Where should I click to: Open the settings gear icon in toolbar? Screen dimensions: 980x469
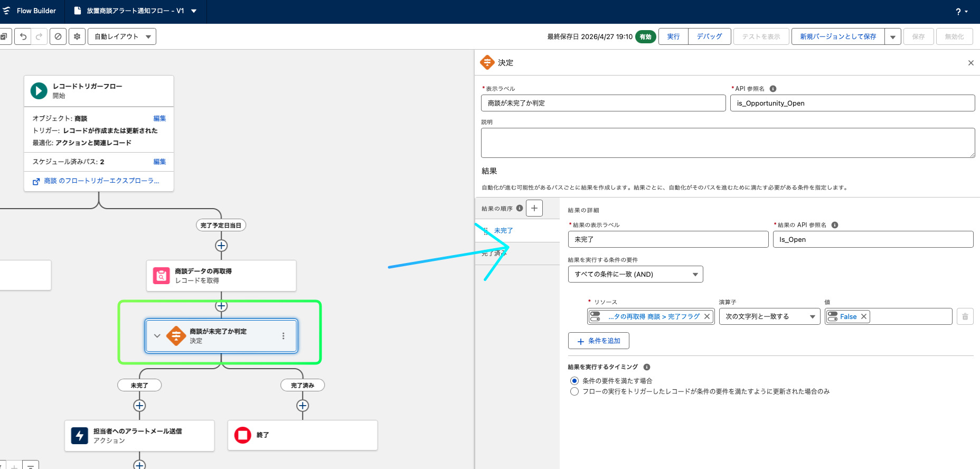tap(77, 36)
